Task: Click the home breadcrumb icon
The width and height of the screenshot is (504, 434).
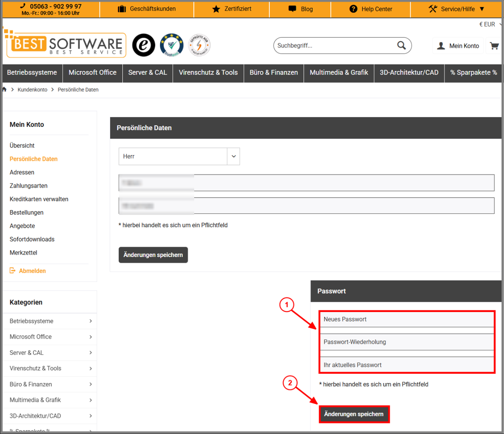Action: 4,89
